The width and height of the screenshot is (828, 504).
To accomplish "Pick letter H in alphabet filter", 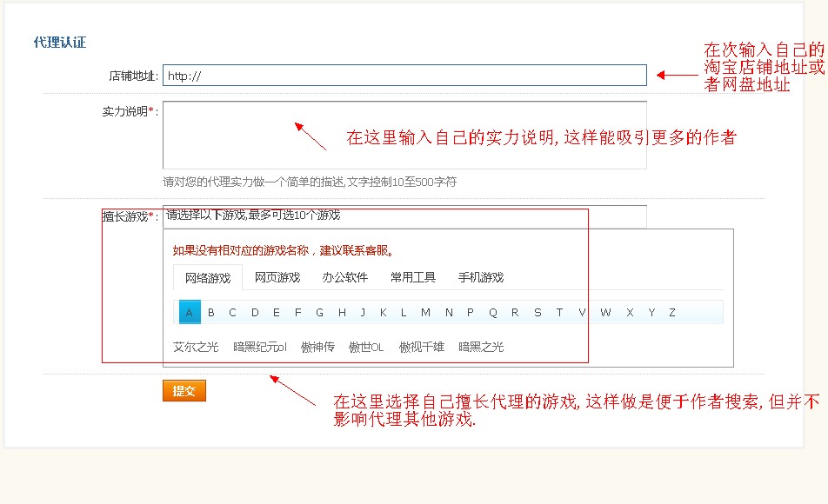I will (x=342, y=313).
